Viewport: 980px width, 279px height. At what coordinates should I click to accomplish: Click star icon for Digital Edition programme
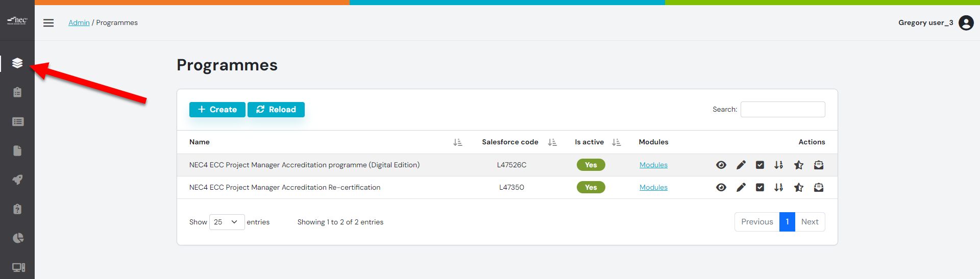point(799,165)
